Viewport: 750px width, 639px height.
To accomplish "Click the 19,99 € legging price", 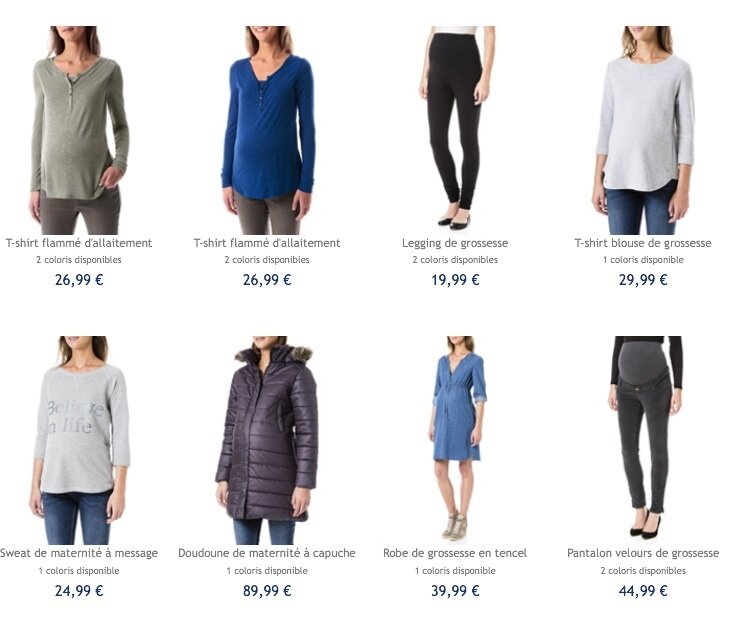I will [x=455, y=280].
